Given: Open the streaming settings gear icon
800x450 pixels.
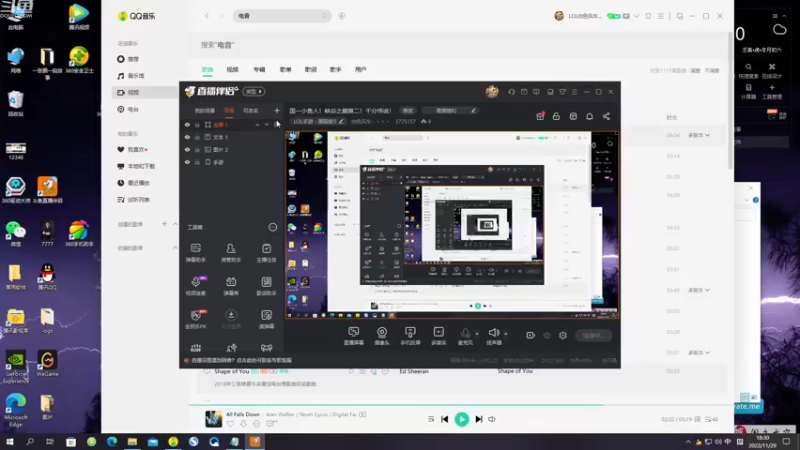Looking at the screenshot, I should (x=563, y=335).
